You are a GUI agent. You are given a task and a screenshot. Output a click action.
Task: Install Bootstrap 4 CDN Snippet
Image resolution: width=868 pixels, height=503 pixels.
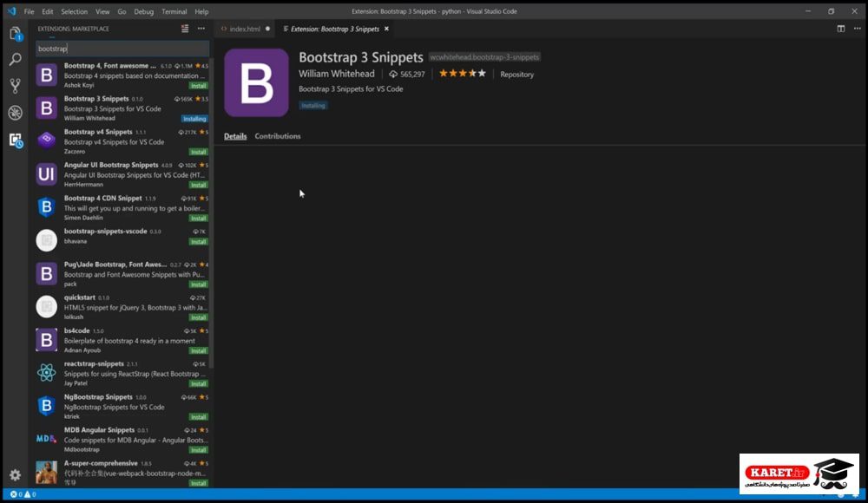198,218
